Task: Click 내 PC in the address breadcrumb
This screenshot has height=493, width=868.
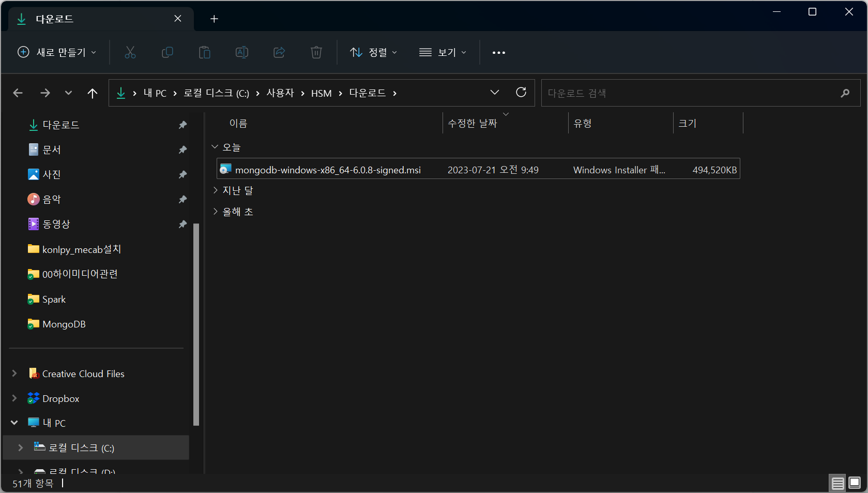Action: 155,93
